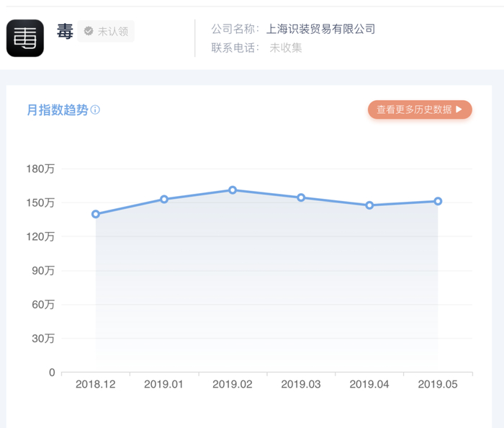Screen dimensions: 504x428
Task: Click the 毒 app name heading
Action: (65, 32)
